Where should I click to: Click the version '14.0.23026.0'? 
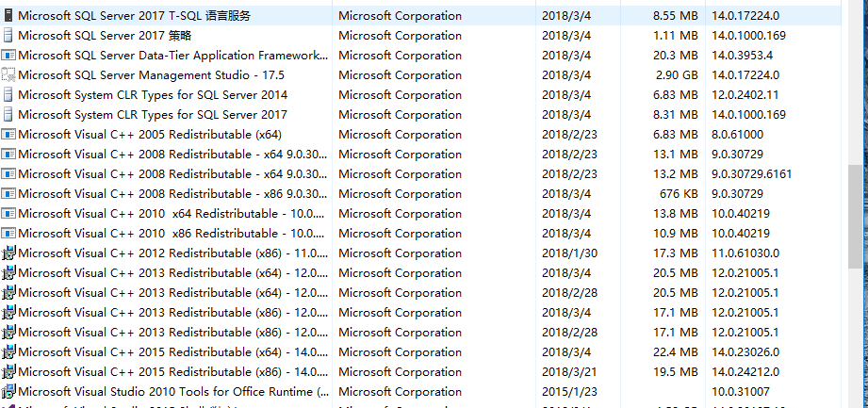click(x=745, y=352)
